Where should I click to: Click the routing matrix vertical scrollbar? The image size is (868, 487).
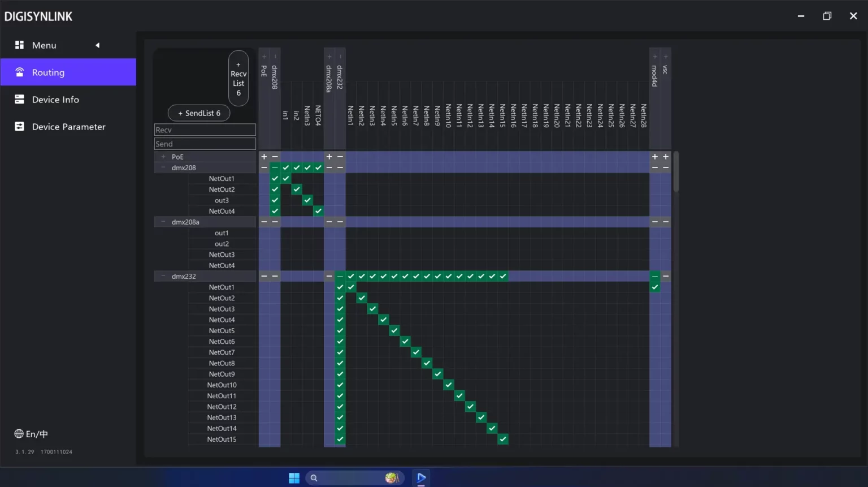676,173
